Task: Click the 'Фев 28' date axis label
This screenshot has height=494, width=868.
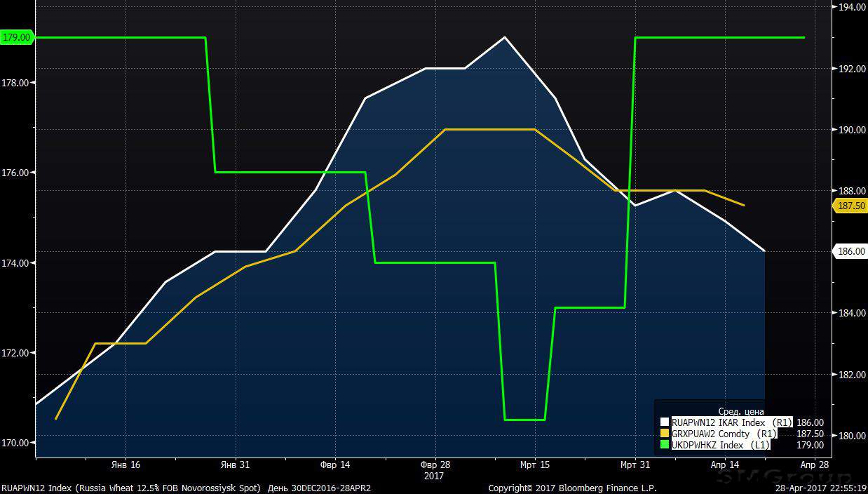Action: coord(435,465)
